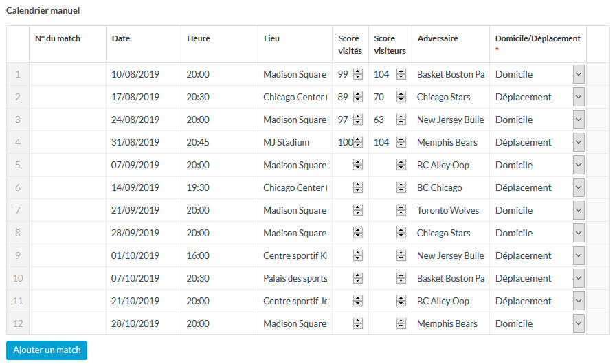Click score visiteurs stepper on the 28/10/2019 row
The width and height of the screenshot is (615, 364).
click(x=401, y=323)
